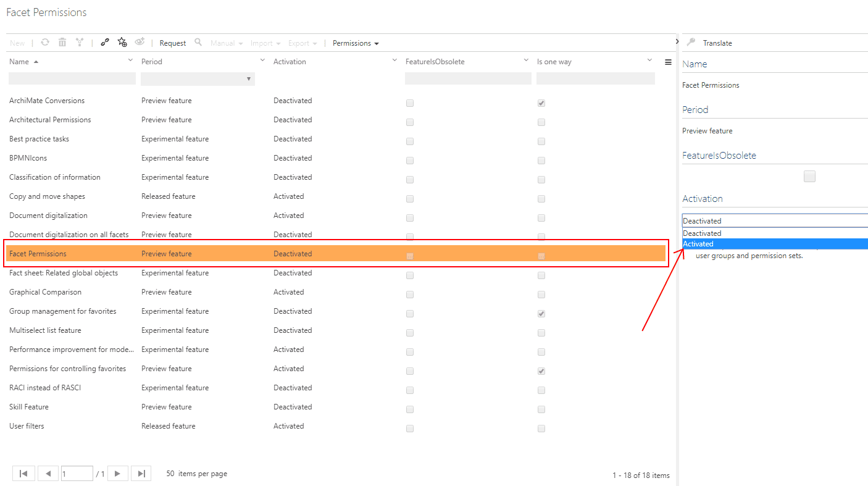Open the column settings hamburger icon
This screenshot has width=868, height=486.
668,62
